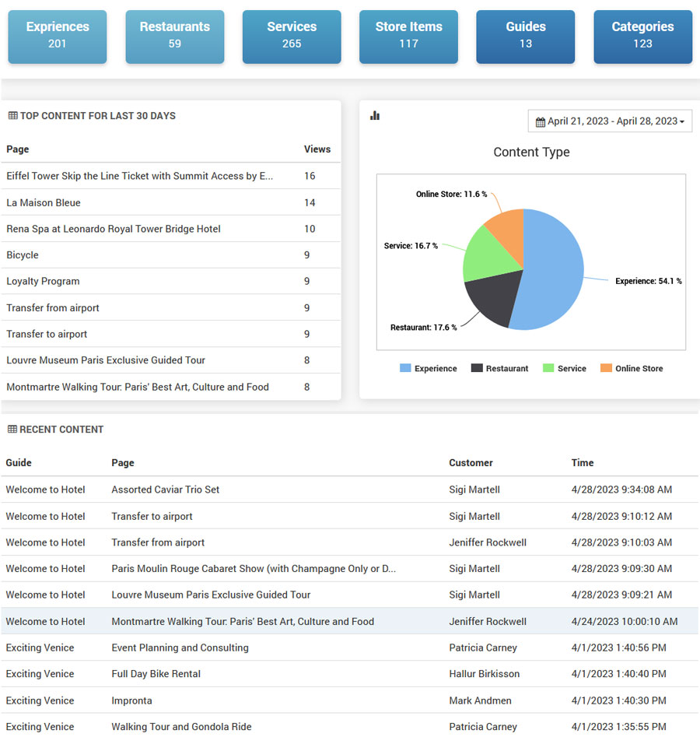
Task: Open La Maison Bleue in top content
Action: pos(44,202)
